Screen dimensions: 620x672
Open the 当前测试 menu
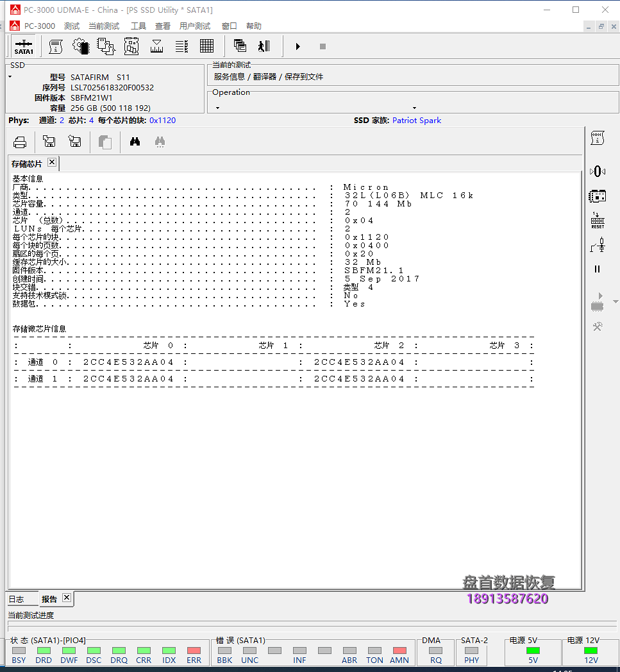click(104, 26)
